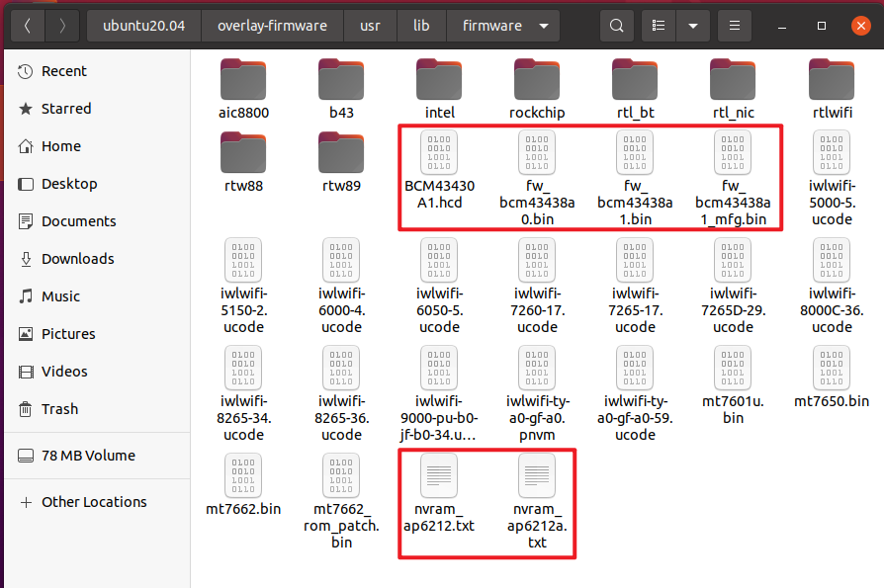Select the 78 MB Volume drive

pyautogui.click(x=88, y=456)
